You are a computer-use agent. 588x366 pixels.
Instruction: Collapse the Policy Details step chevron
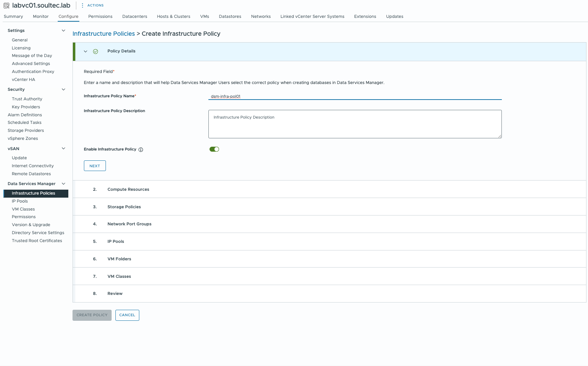[x=86, y=52]
